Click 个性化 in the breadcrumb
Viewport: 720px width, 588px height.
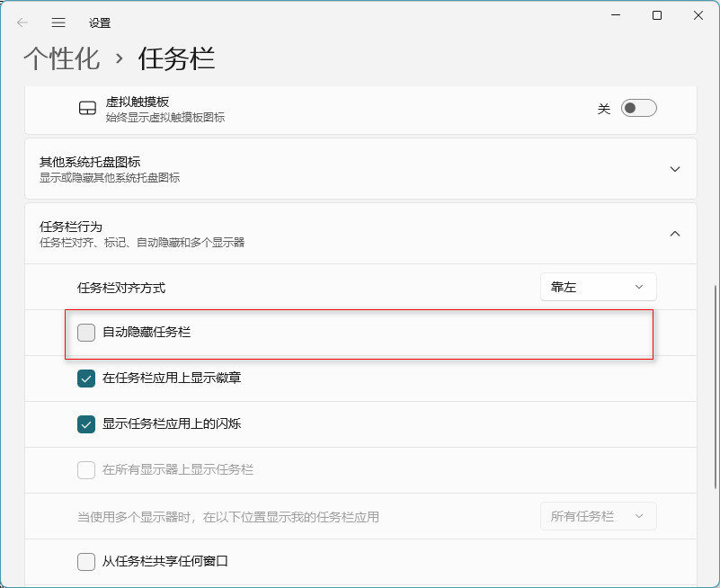[61, 56]
